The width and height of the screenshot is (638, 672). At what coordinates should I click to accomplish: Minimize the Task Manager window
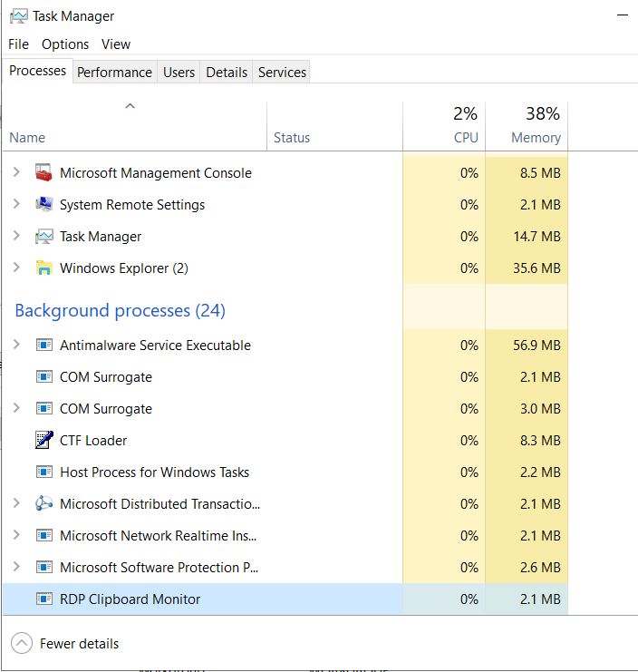click(623, 15)
